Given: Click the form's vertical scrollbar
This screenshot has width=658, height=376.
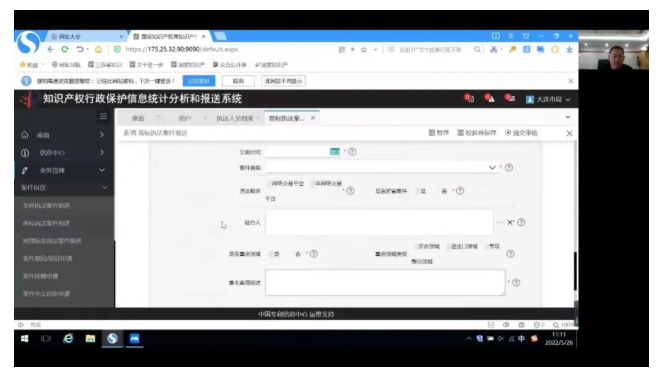Looking at the screenshot, I should pos(575,271).
